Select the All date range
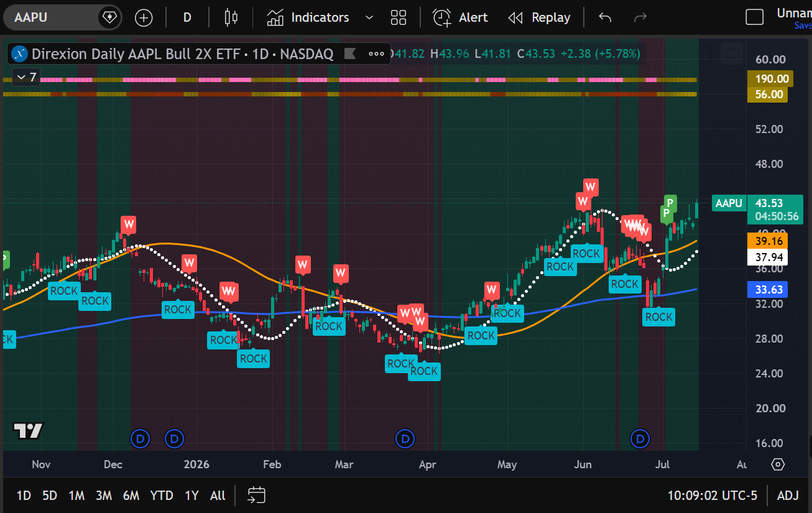Screen dimensions: 812x513 pyautogui.click(x=218, y=496)
